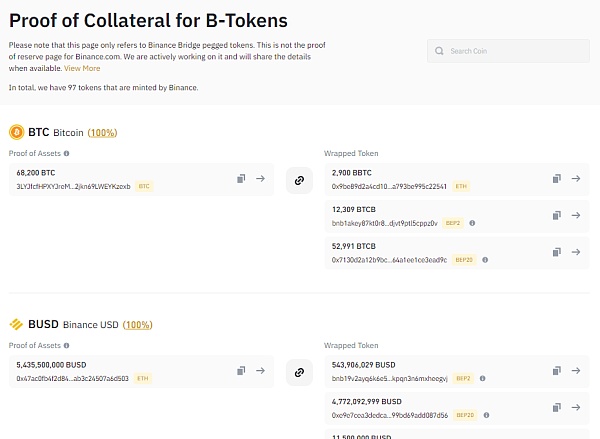Click the info icon beside BTC Proof of Assets

coord(66,153)
